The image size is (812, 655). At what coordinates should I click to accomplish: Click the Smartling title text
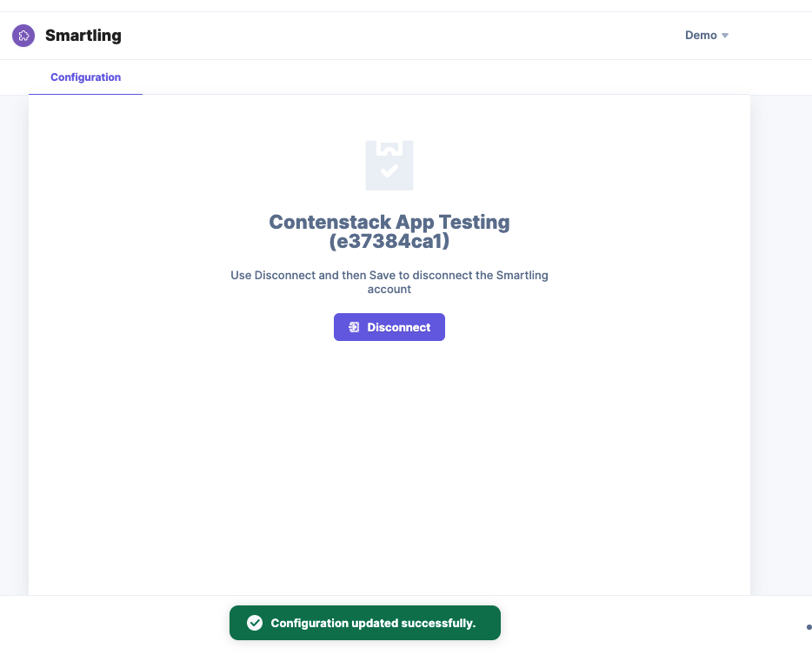[83, 36]
